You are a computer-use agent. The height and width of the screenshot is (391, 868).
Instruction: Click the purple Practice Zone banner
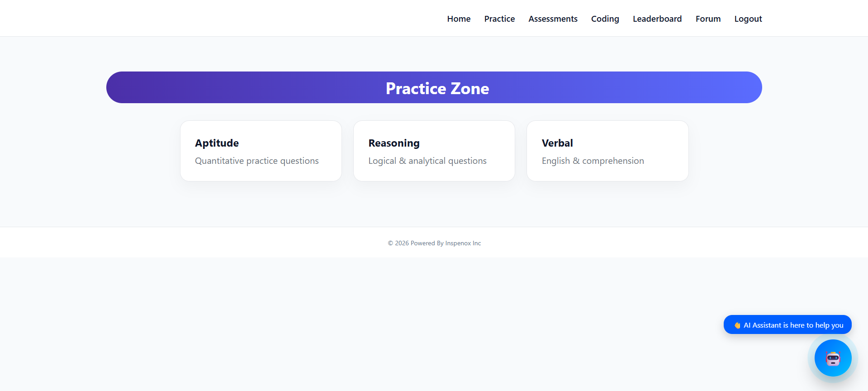(226, 87)
